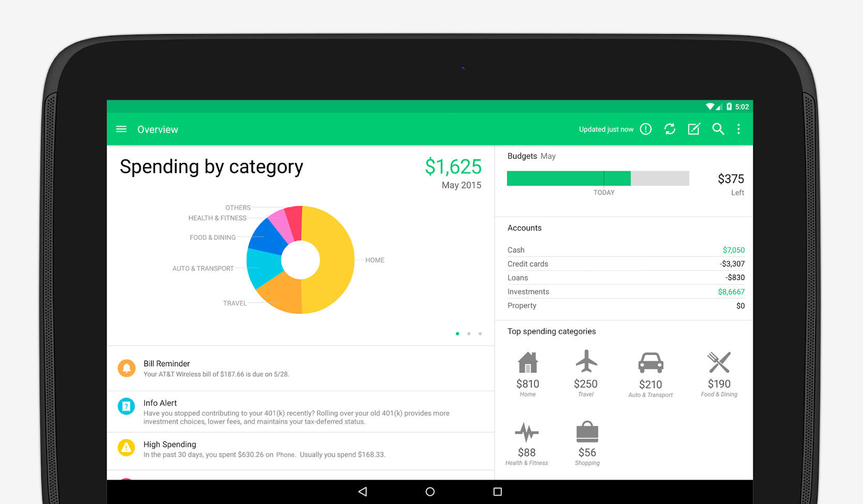Tap the Health & Fitness pulse icon

pyautogui.click(x=527, y=432)
